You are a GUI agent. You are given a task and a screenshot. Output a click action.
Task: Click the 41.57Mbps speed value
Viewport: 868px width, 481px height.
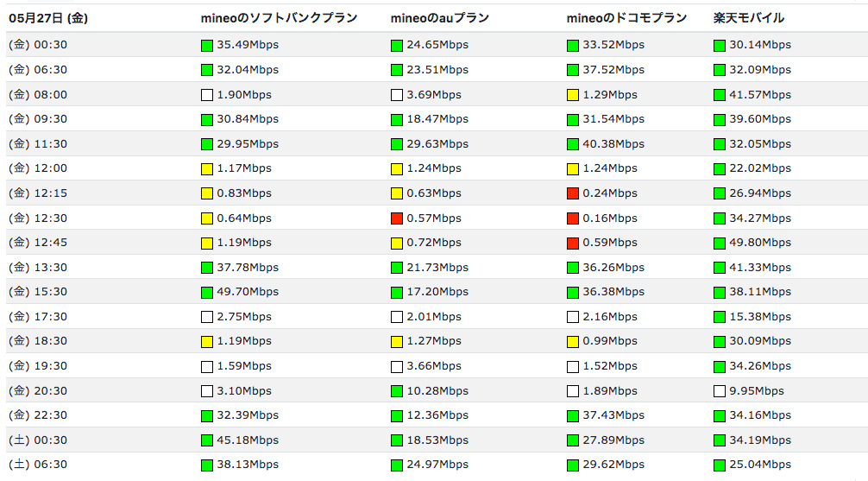click(759, 95)
